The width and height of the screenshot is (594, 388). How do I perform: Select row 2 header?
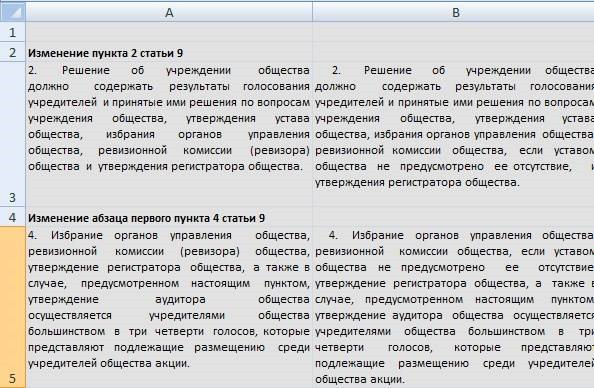pyautogui.click(x=13, y=52)
